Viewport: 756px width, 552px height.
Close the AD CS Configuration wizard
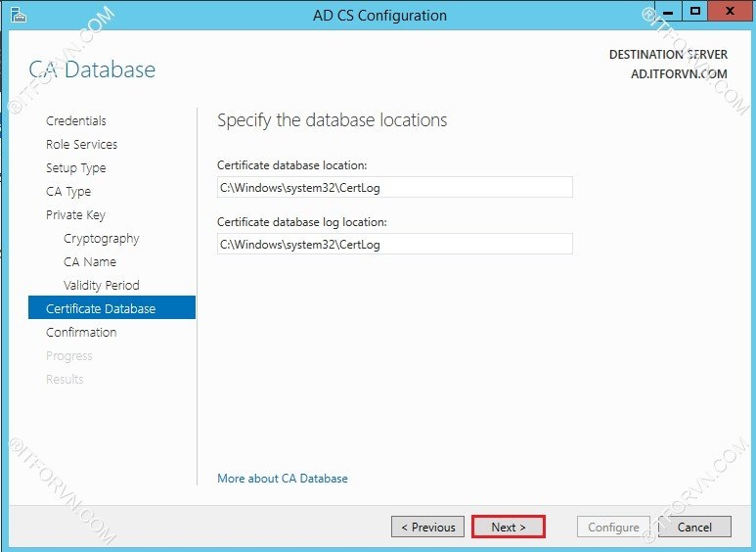click(729, 12)
